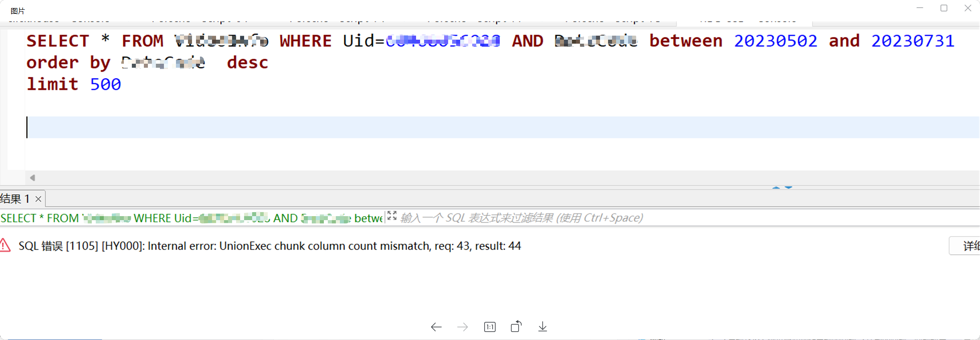Rotate the image using the rotate icon
980x340 pixels.
coord(516,327)
